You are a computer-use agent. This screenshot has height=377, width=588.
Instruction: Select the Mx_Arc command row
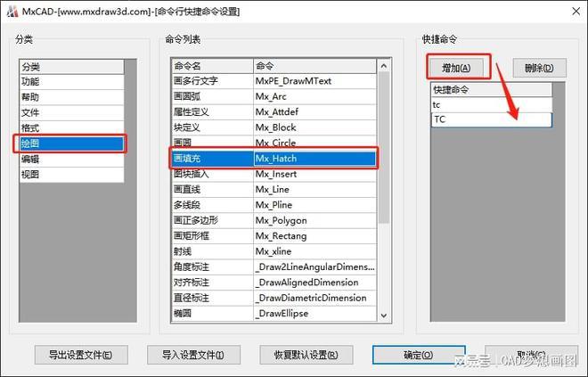point(274,96)
